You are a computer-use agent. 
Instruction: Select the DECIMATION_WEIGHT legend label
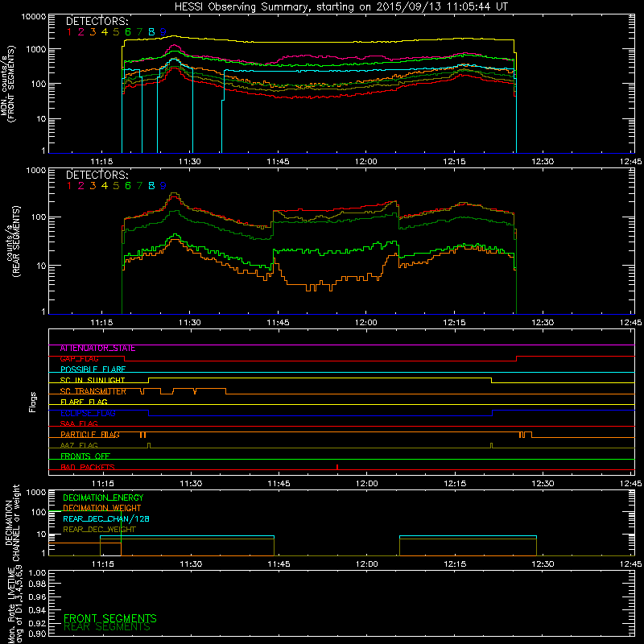click(102, 509)
